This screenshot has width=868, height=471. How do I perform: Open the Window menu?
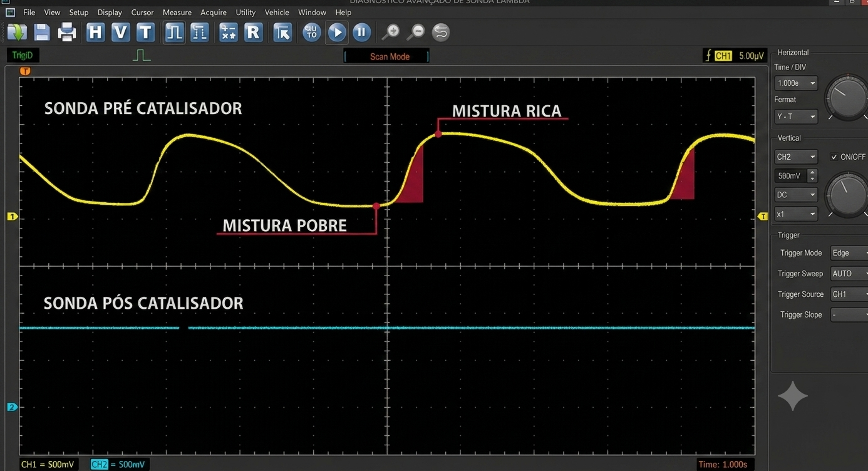click(312, 12)
